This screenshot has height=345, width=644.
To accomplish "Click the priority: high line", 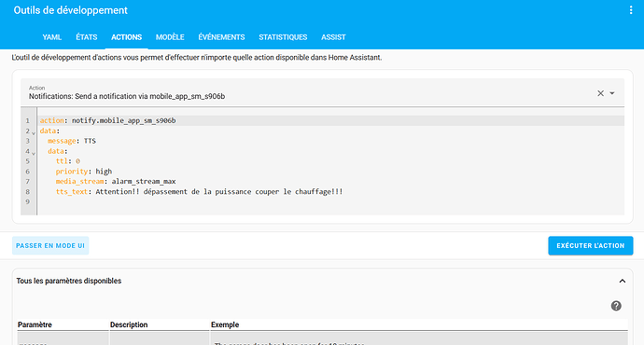I will tap(84, 171).
